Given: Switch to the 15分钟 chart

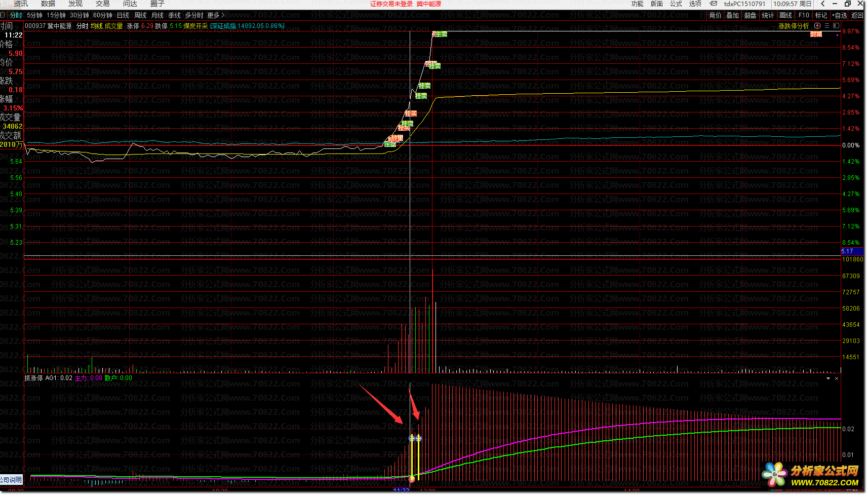Looking at the screenshot, I should pyautogui.click(x=56, y=15).
